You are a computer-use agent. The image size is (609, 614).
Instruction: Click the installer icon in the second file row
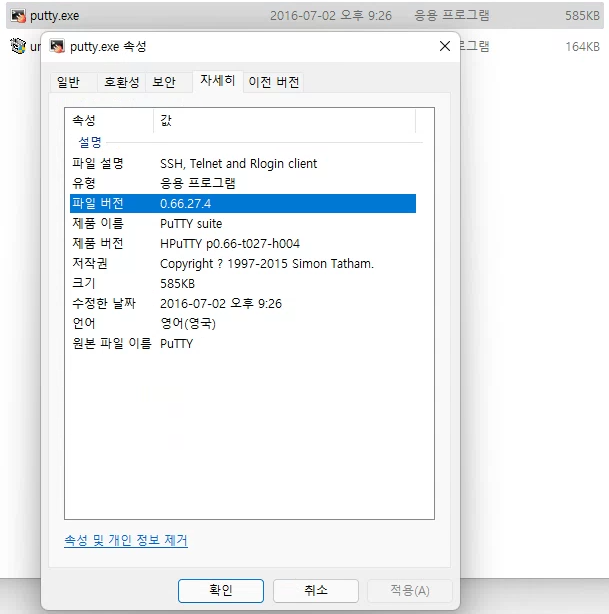click(x=18, y=46)
